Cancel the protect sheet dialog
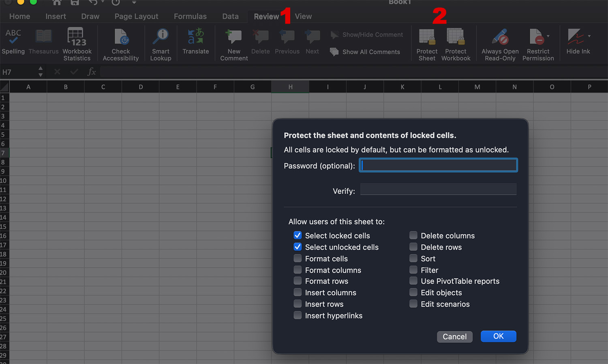Viewport: 608px width, 364px height. pyautogui.click(x=454, y=336)
